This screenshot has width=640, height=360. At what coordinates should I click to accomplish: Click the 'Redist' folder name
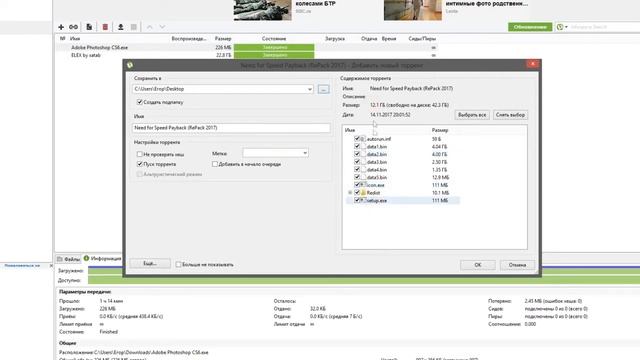pyautogui.click(x=373, y=193)
